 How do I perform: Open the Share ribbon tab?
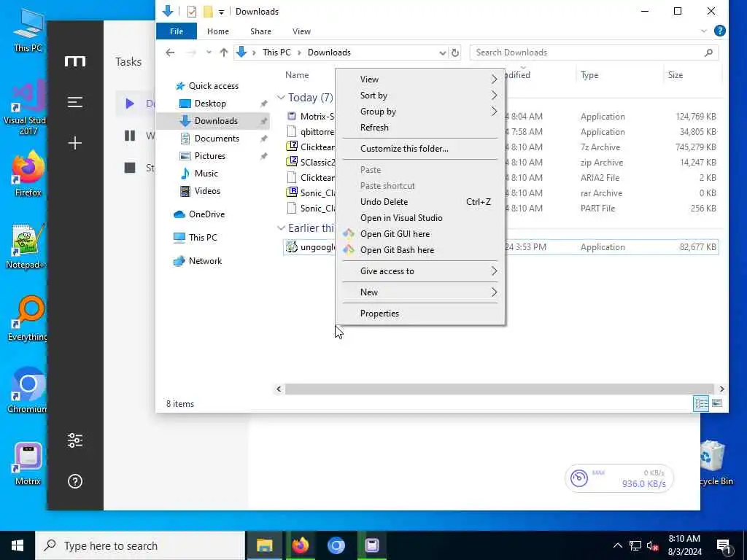(260, 31)
